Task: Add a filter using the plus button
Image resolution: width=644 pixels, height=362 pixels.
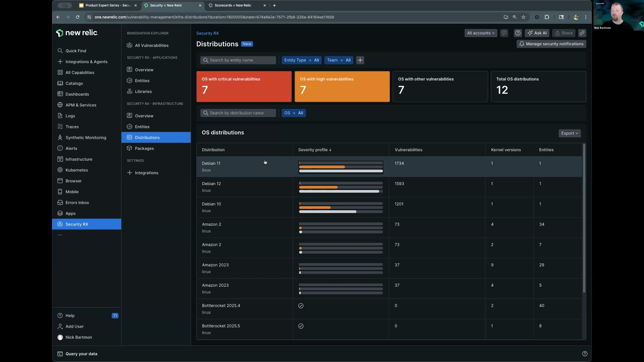Action: point(360,60)
